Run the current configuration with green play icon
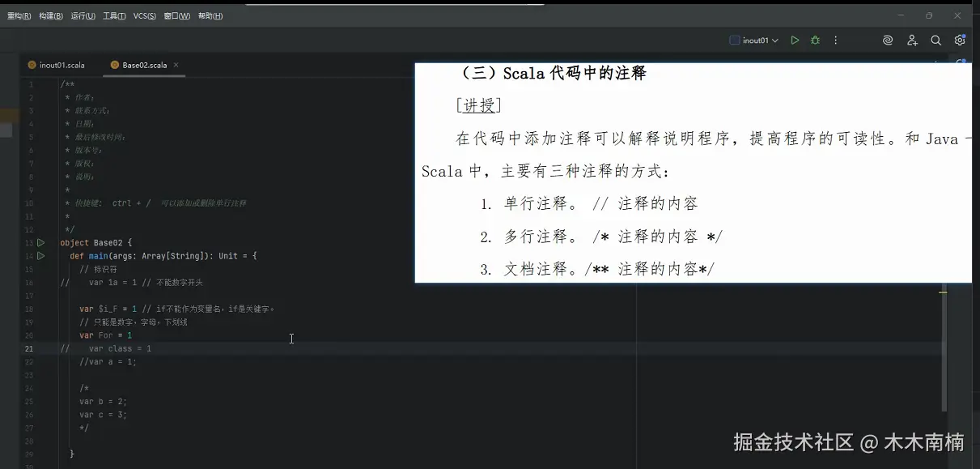The image size is (980, 469). pyautogui.click(x=794, y=39)
